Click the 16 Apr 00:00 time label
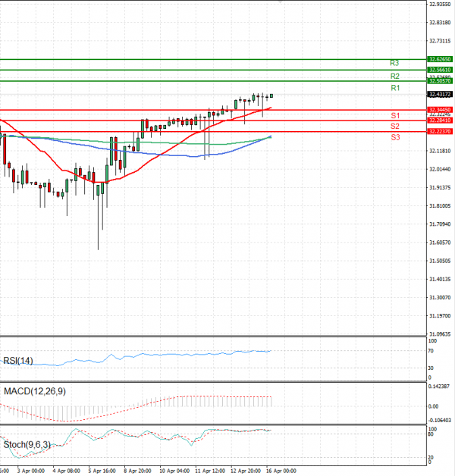455x476 pixels. coord(281,471)
